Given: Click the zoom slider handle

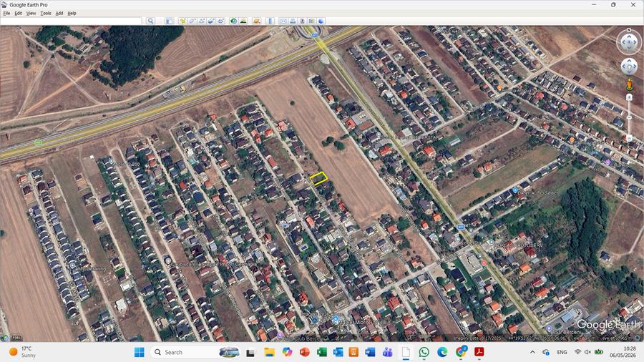Looking at the screenshot, I should (x=629, y=118).
